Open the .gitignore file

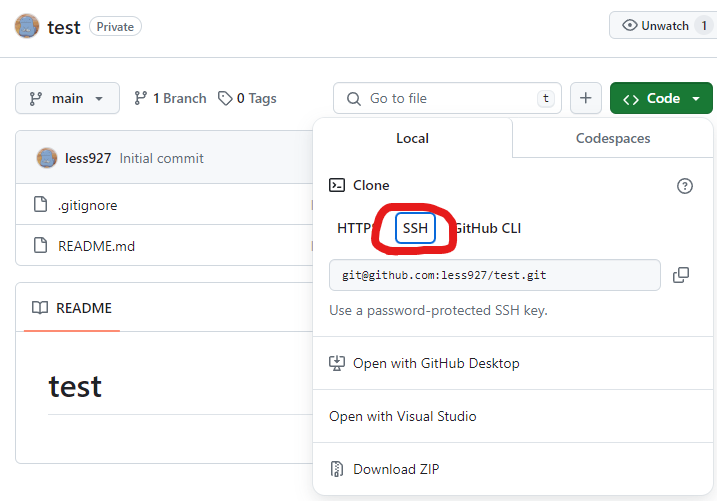(x=87, y=206)
